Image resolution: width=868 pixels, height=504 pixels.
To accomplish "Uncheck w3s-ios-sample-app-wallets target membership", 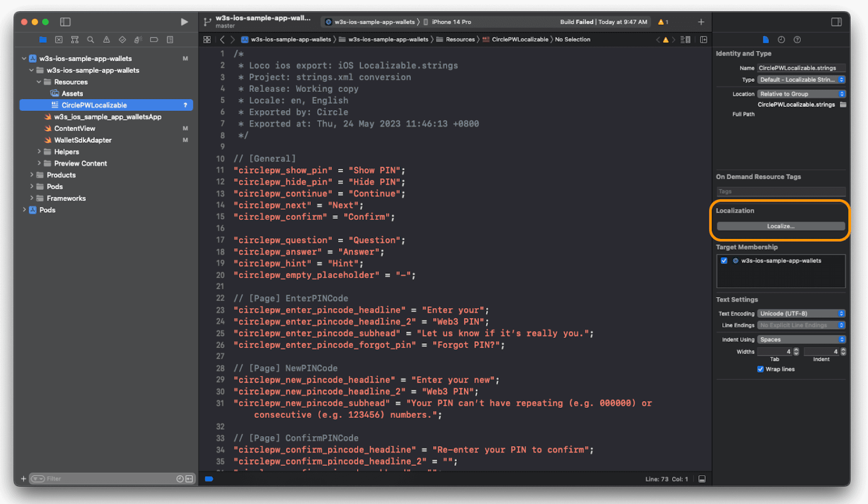I will [x=724, y=261].
